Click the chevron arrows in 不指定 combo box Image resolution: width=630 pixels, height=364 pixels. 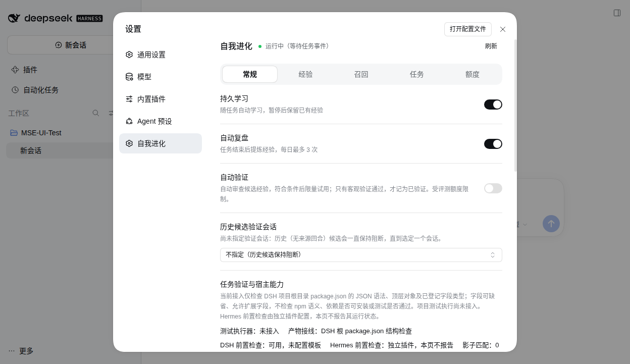tap(493, 255)
